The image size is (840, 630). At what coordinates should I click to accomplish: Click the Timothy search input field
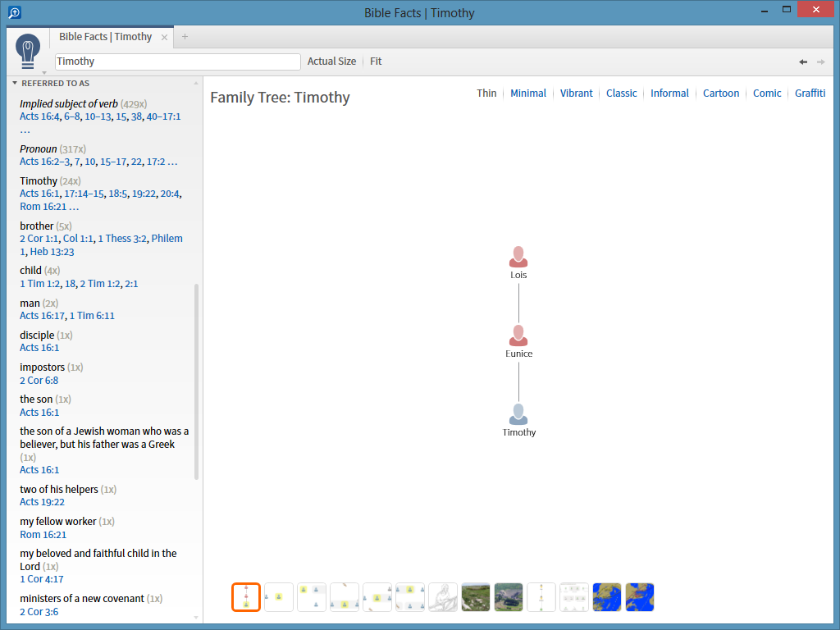coord(177,62)
